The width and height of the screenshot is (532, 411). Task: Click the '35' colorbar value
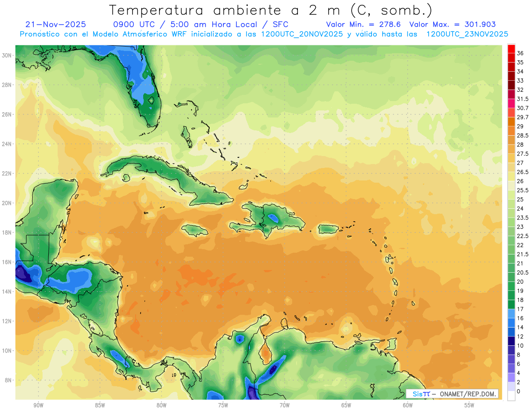pos(520,63)
